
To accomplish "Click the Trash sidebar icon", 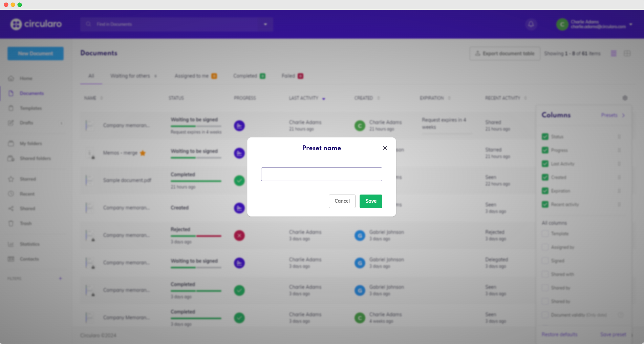I will [11, 223].
